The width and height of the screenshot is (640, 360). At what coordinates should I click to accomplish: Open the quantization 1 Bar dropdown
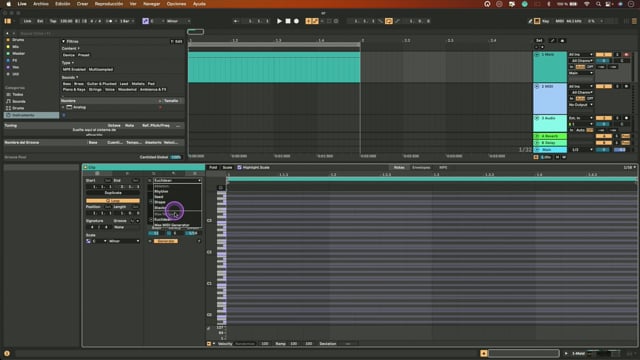(x=127, y=21)
